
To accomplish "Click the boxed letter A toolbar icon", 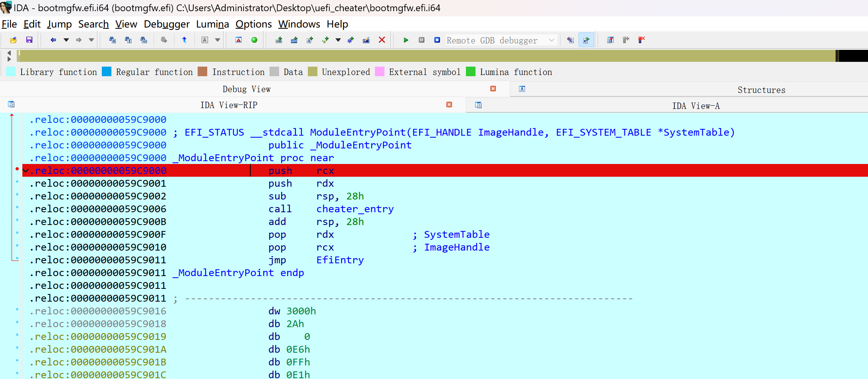I will coord(205,40).
